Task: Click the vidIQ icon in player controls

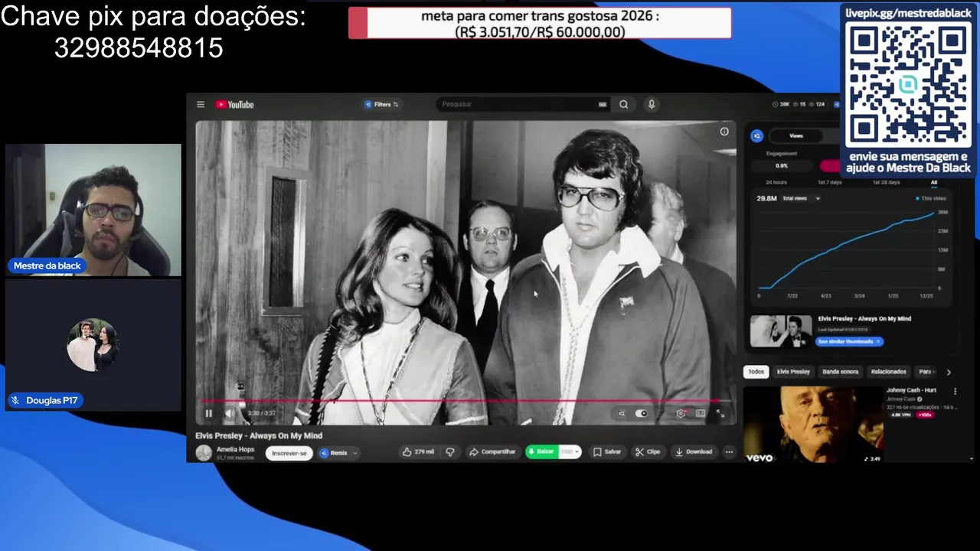Action: (622, 413)
